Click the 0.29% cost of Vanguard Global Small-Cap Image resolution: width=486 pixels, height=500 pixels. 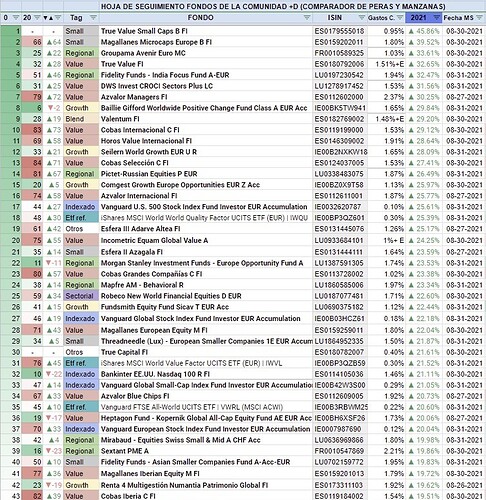394,385
